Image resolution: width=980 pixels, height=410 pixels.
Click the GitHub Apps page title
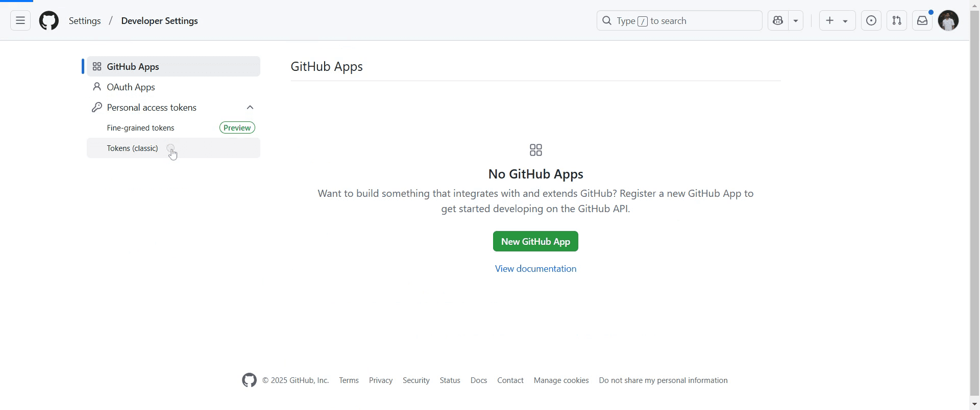[327, 66]
